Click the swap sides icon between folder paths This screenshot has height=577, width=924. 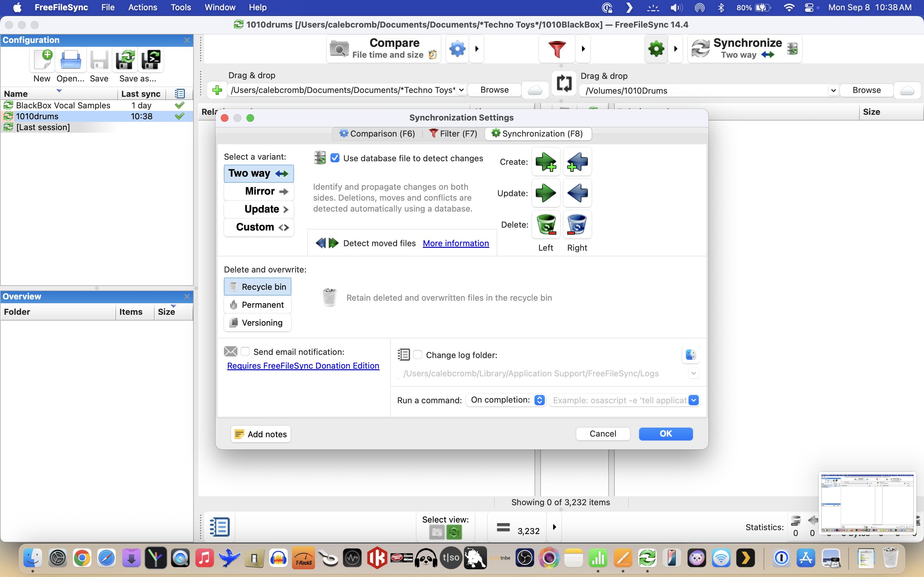pyautogui.click(x=564, y=83)
